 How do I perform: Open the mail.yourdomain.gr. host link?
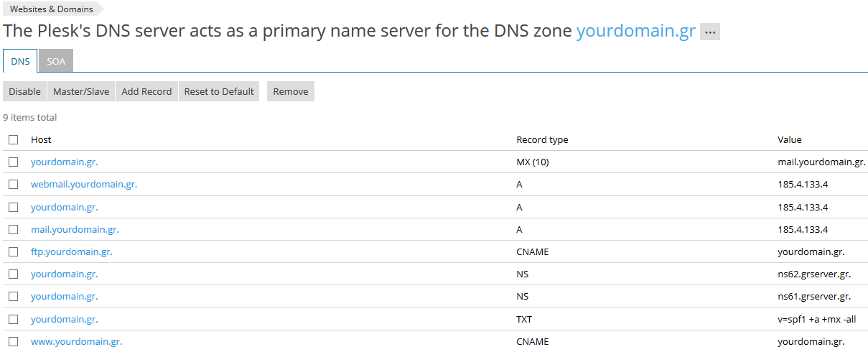click(x=75, y=229)
